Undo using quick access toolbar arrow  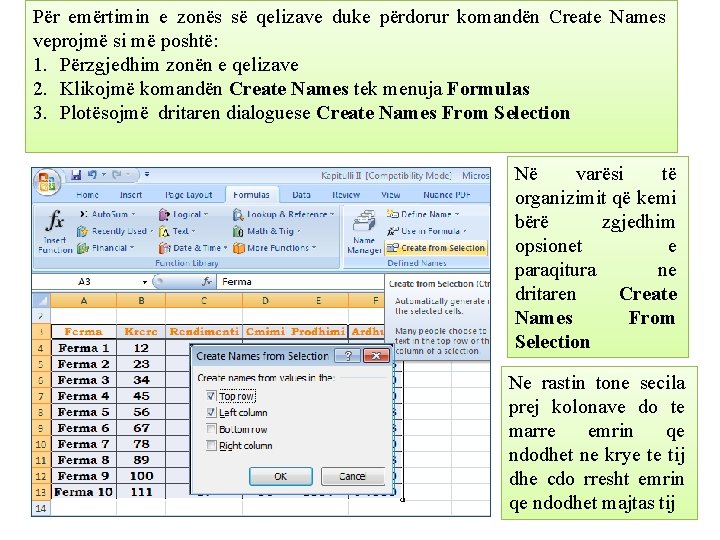point(92,174)
